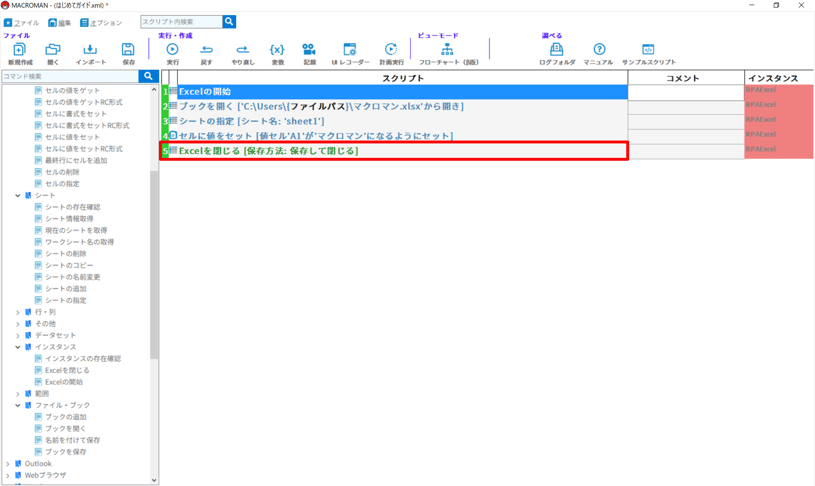The width and height of the screenshot is (815, 486).
Task: Launch the UI レコーダー tool
Action: [350, 51]
